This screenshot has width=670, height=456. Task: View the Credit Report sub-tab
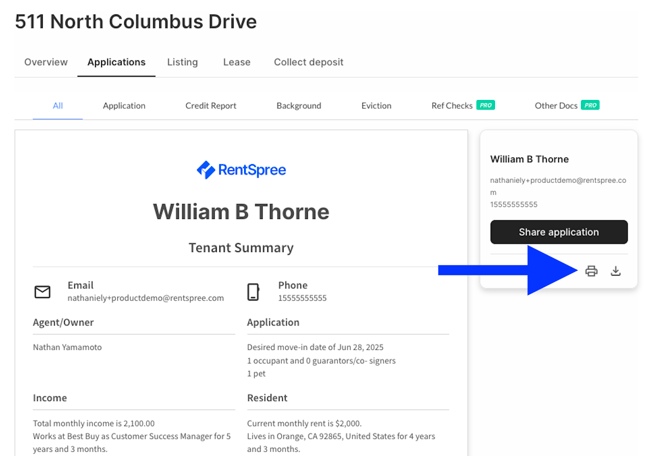tap(211, 106)
